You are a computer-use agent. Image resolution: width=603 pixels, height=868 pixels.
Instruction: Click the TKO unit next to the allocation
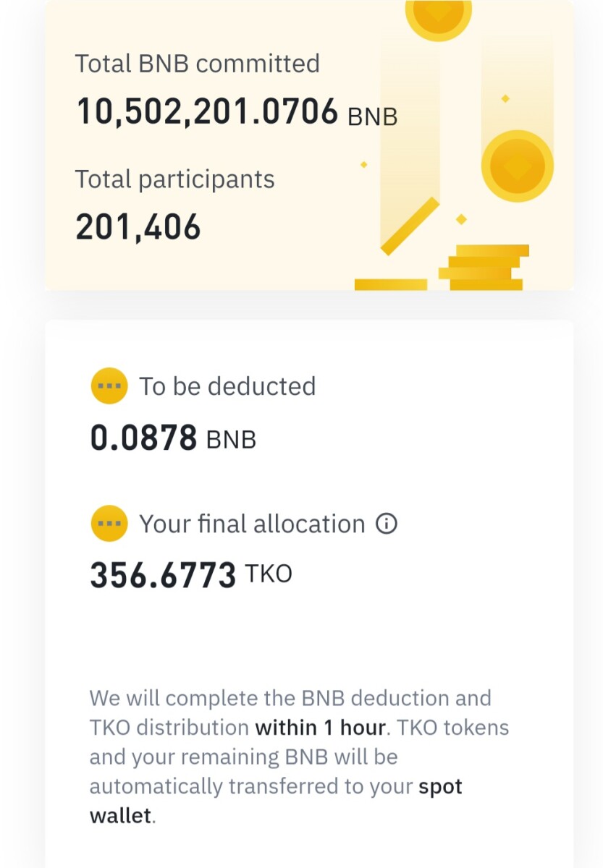point(269,574)
